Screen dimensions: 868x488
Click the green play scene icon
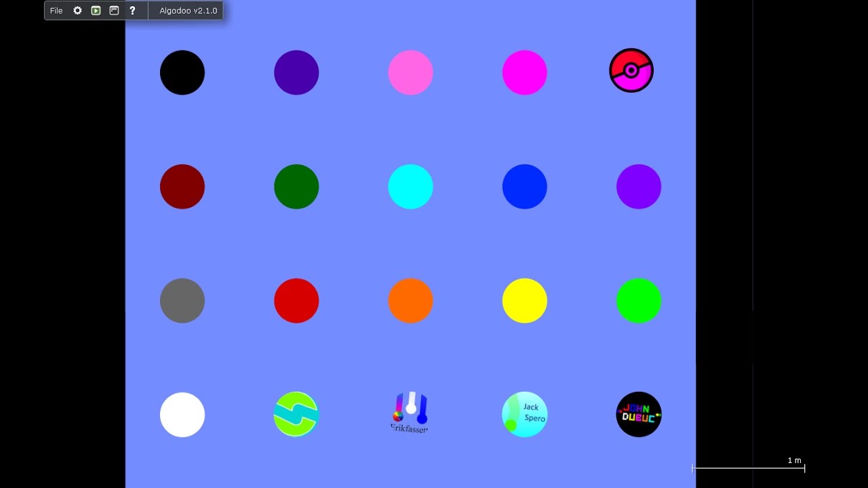click(x=96, y=11)
